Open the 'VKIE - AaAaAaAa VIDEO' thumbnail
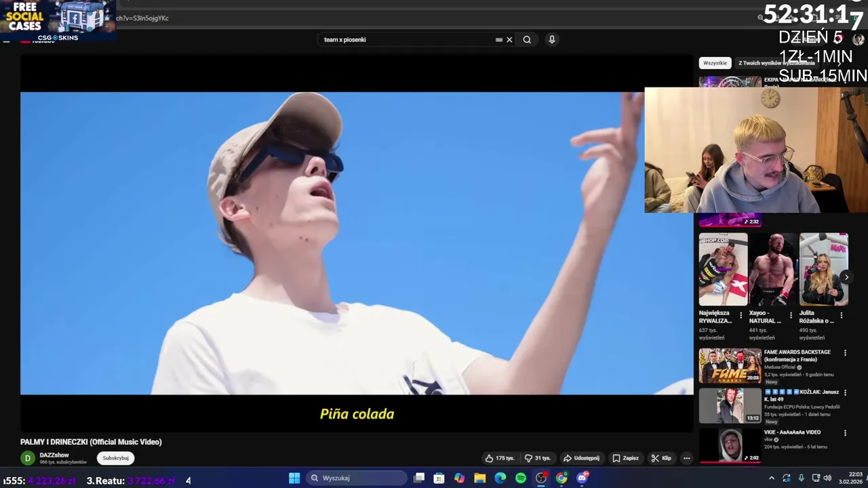Viewport: 868px width, 488px height. (x=730, y=445)
